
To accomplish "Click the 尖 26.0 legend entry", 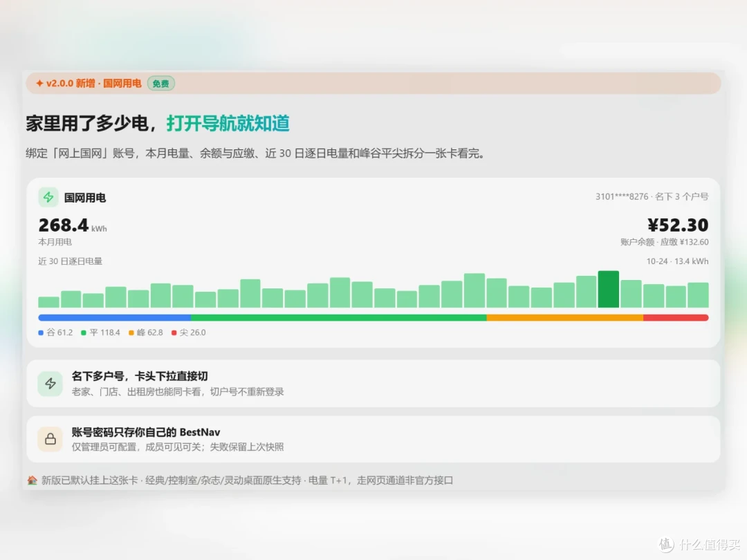I will coord(189,333).
